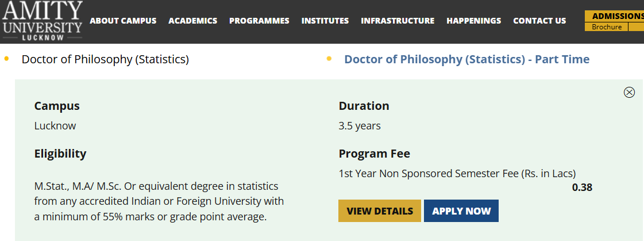The height and width of the screenshot is (241, 644).
Task: Expand Doctor of Philosophy (Statistics) - Part Time
Action: [x=466, y=59]
